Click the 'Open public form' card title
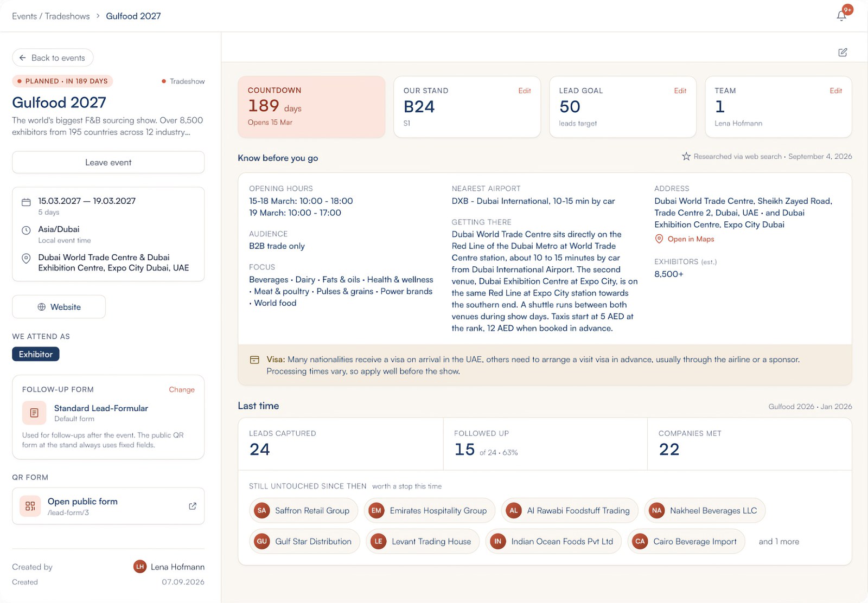Image resolution: width=868 pixels, height=603 pixels. click(82, 502)
